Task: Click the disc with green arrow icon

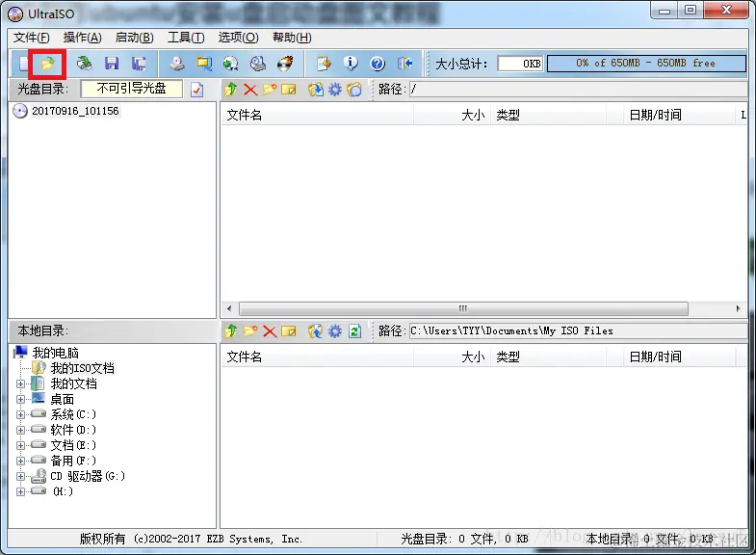Action: pos(231,64)
